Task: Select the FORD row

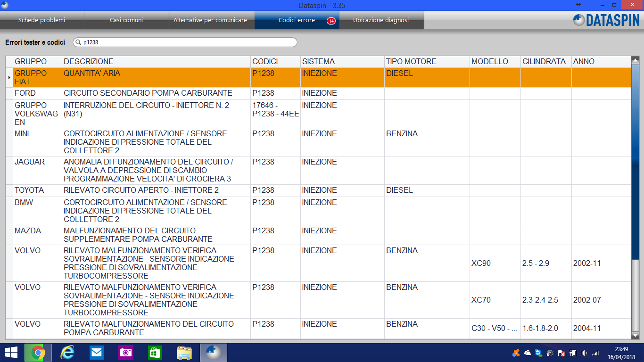Action: (318, 93)
